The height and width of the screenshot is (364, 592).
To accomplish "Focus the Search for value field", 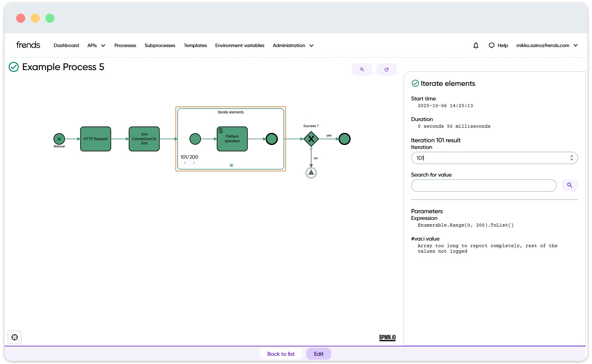I will click(484, 185).
